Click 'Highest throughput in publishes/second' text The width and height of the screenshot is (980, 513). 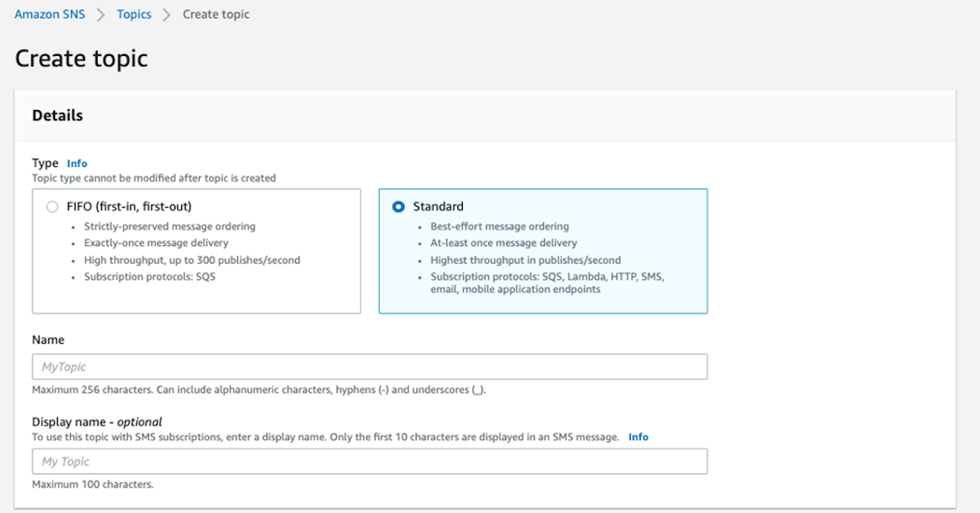[525, 260]
